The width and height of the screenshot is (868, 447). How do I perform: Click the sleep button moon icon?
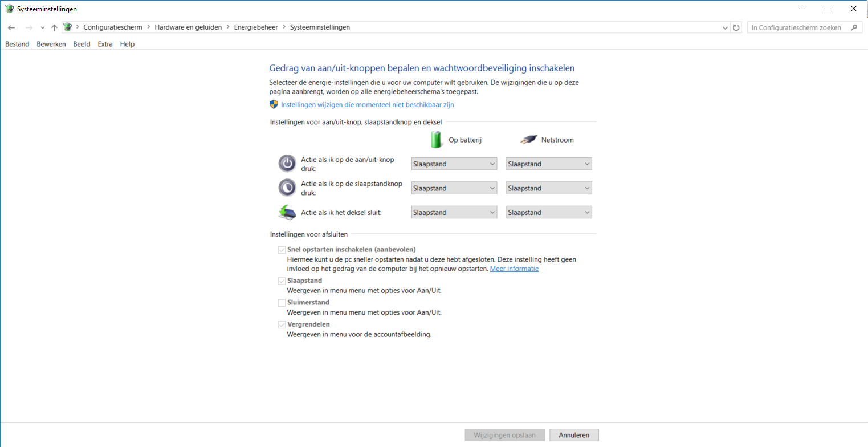(x=288, y=188)
